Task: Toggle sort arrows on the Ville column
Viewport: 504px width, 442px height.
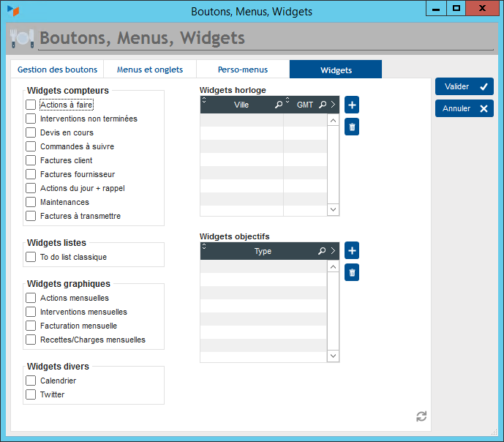Action: click(x=204, y=100)
